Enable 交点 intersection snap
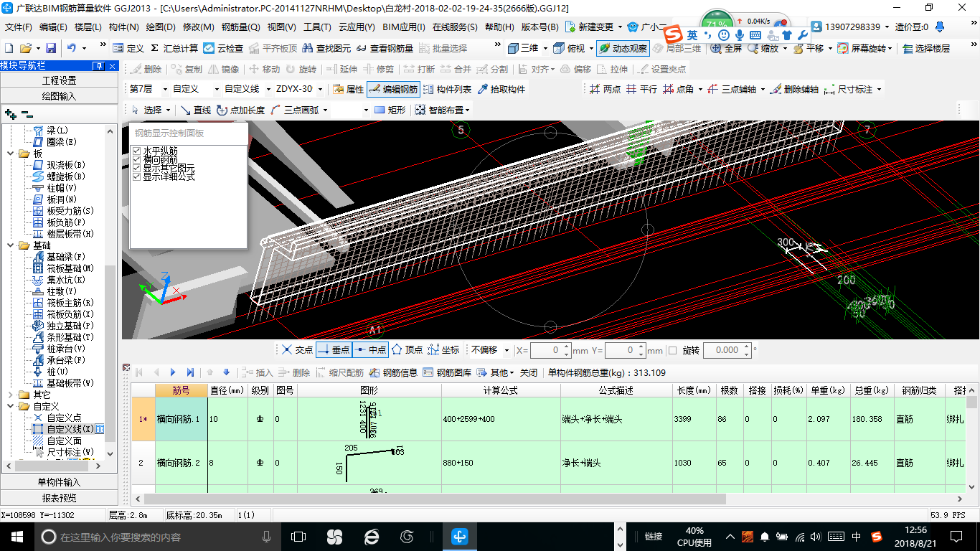Screen dimensions: 980x551 pos(297,350)
